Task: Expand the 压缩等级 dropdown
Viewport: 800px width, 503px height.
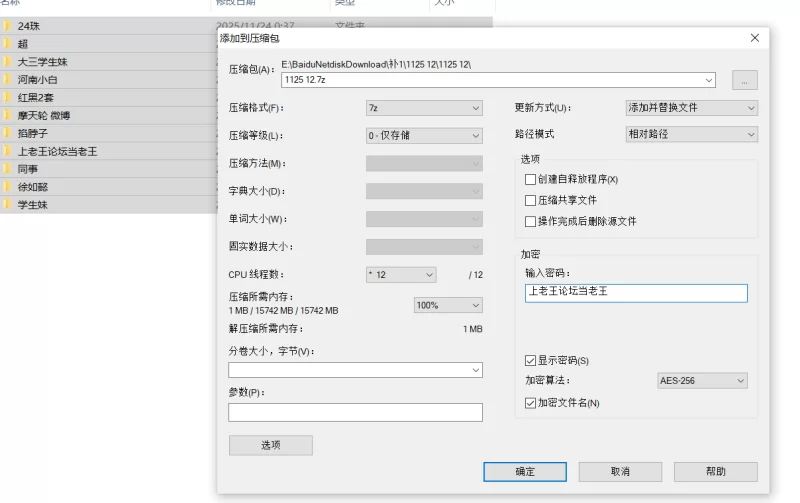Action: [x=424, y=135]
